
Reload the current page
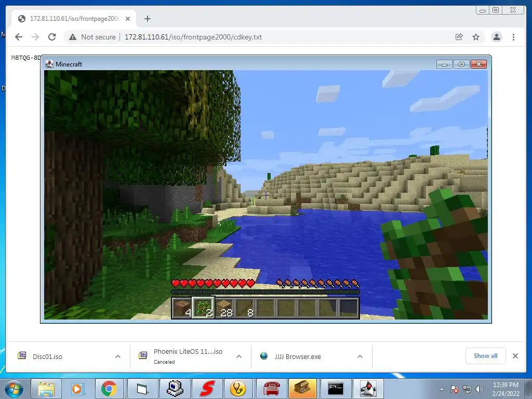click(x=52, y=37)
